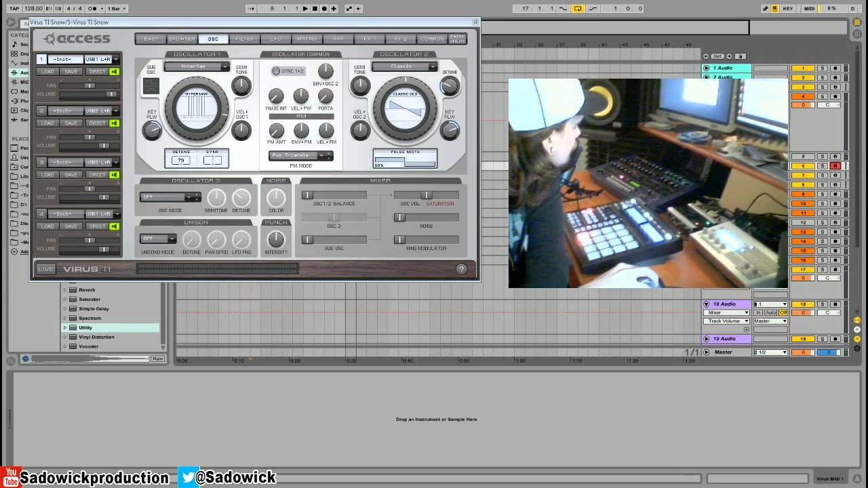
Task: Toggle the SYNC 1>2 switch
Action: (x=289, y=71)
